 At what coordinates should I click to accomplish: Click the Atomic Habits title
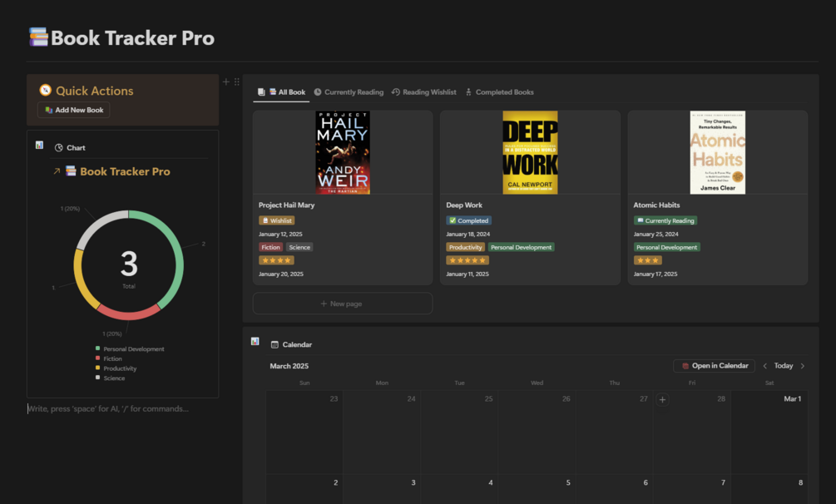tap(656, 205)
